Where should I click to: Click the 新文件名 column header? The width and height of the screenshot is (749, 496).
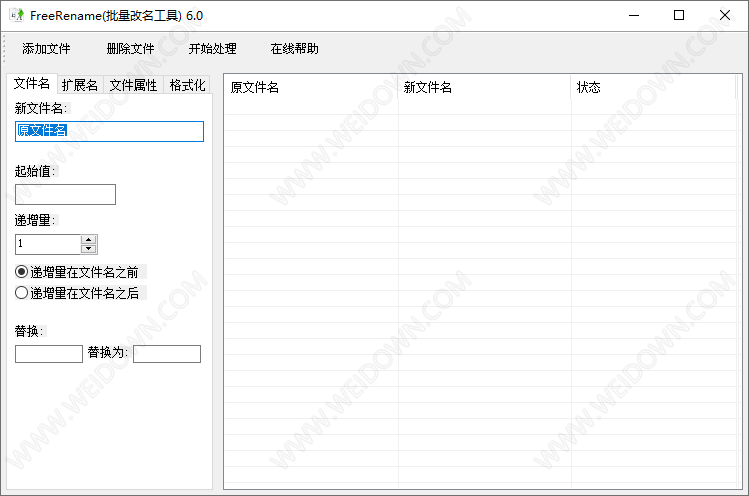(484, 87)
